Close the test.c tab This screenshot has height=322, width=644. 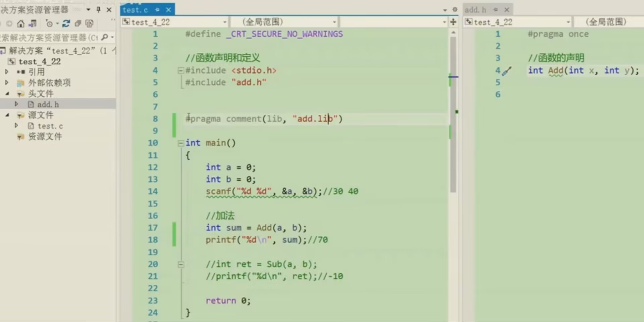pos(168,10)
